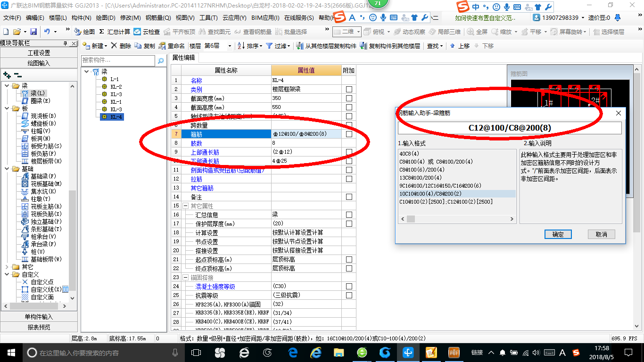Start 云检查 cloud check
This screenshot has width=644, height=362.
pos(147,32)
